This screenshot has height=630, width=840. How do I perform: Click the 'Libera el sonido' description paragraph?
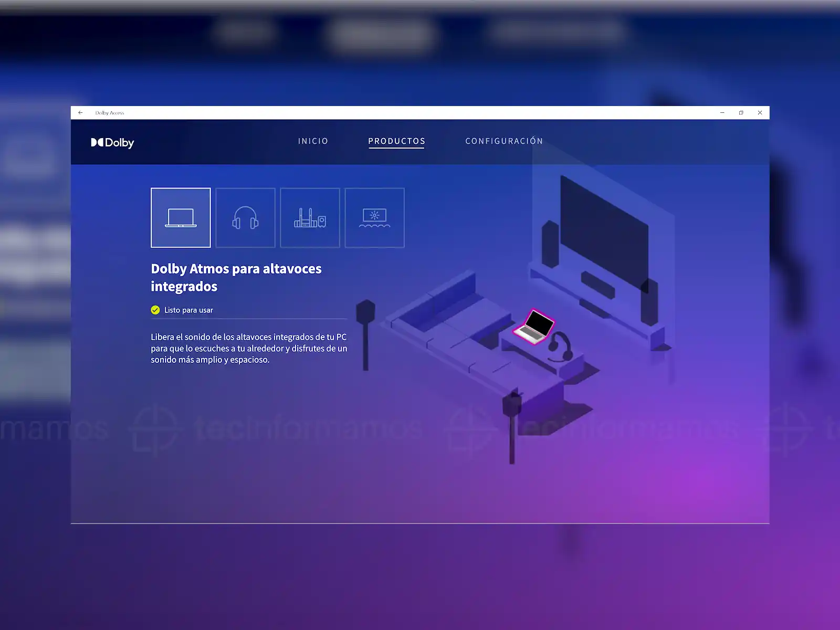(249, 348)
